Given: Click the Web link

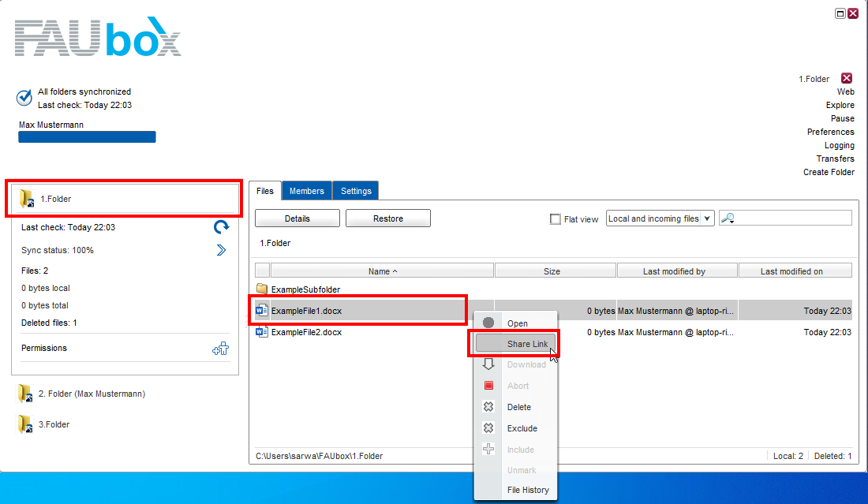Looking at the screenshot, I should pyautogui.click(x=845, y=91).
